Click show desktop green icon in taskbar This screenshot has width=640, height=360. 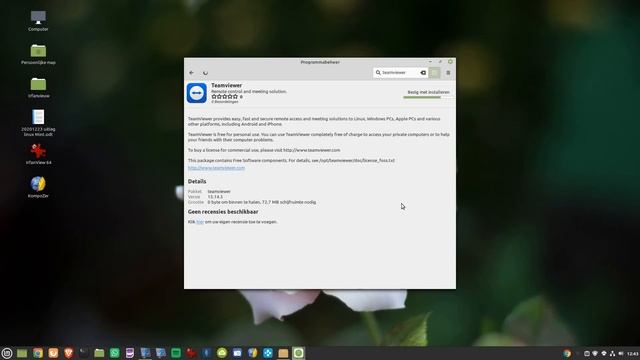pyautogui.click(x=22, y=353)
